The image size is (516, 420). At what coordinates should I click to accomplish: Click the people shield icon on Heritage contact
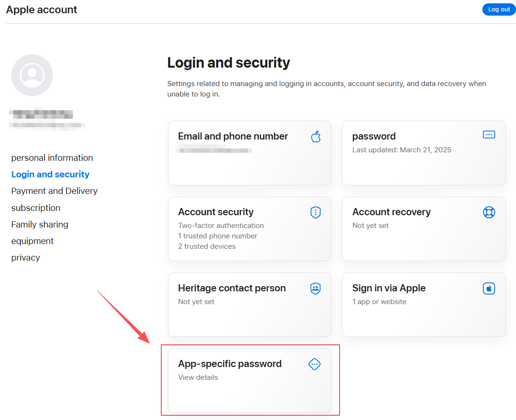tap(315, 289)
